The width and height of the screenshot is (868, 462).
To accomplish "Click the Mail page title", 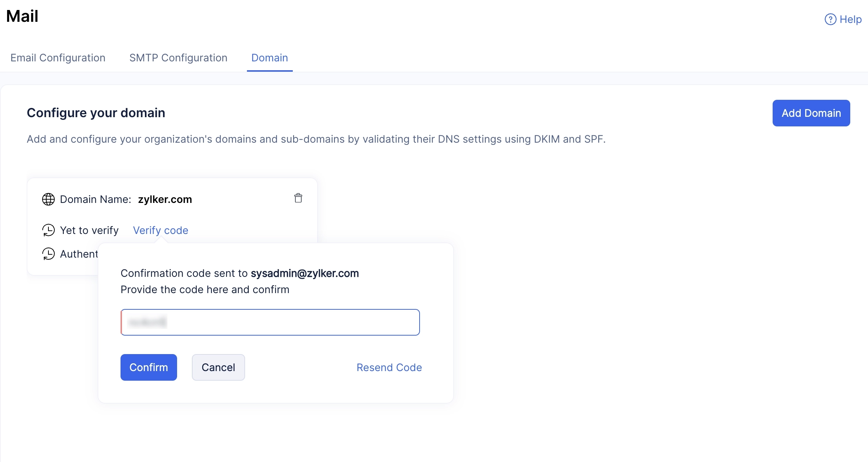I will tap(22, 16).
